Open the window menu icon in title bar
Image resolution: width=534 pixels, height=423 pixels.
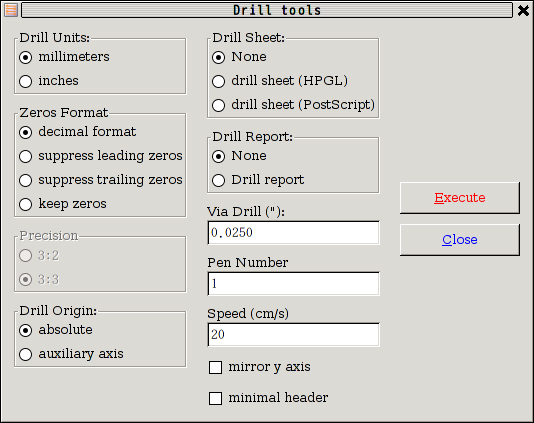coord(11,10)
